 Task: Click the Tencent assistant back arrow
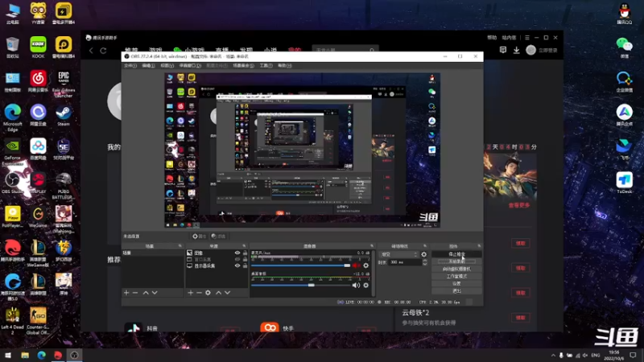(91, 51)
